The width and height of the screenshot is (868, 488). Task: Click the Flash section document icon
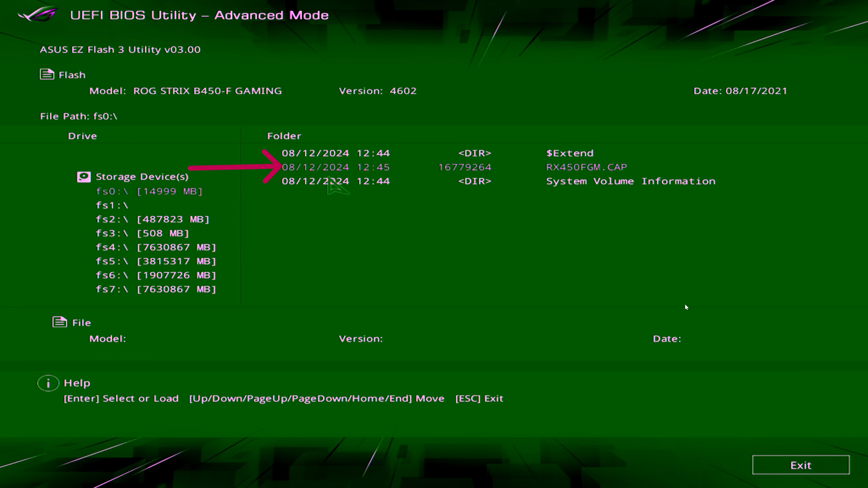coord(47,74)
